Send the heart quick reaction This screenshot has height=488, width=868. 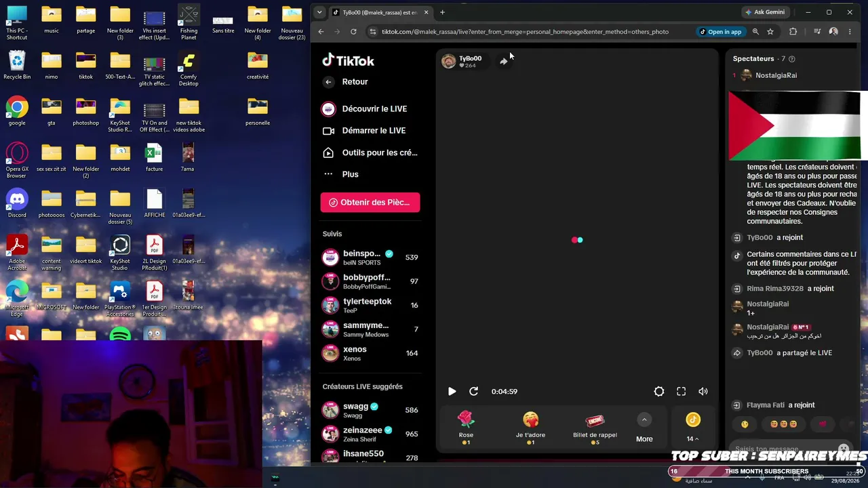(x=823, y=424)
